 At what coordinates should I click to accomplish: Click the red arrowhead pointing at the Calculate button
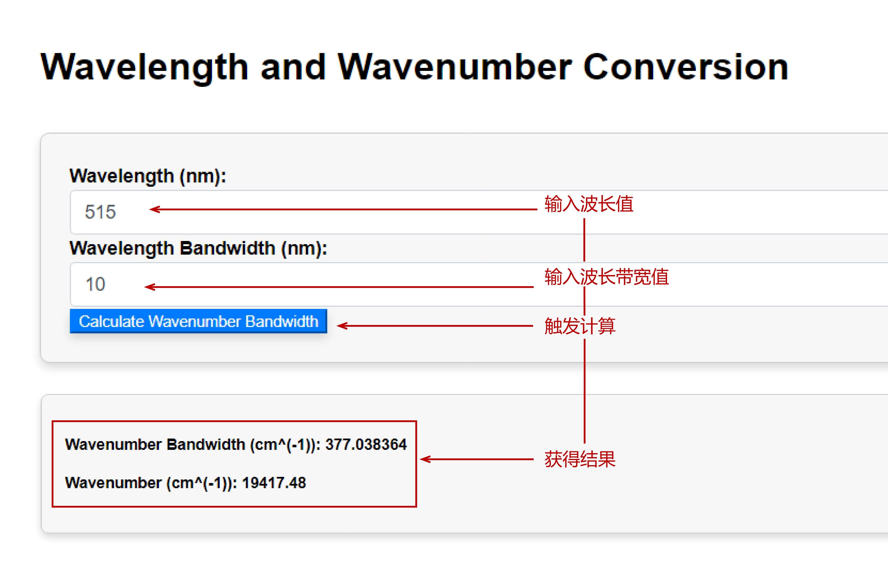coord(342,326)
